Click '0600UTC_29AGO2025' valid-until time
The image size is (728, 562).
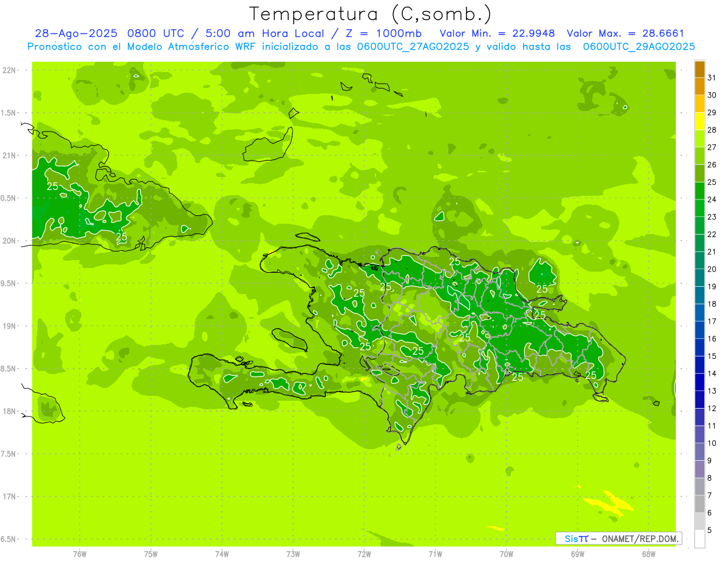tap(638, 46)
